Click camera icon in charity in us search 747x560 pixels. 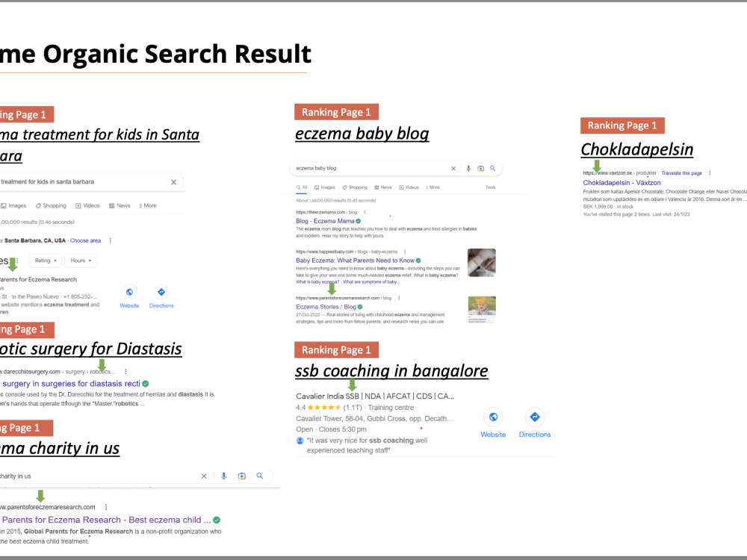coord(241,476)
